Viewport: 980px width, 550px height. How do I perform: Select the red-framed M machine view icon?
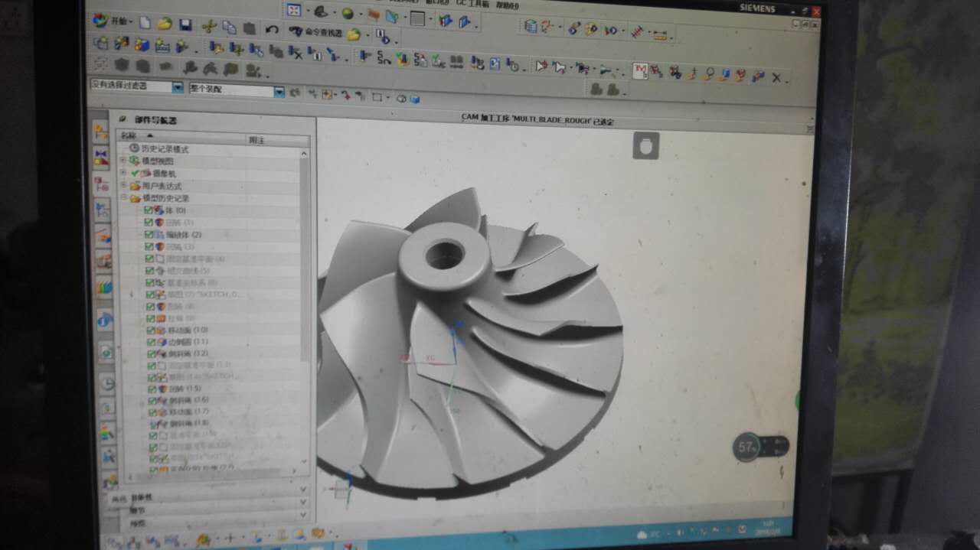tap(641, 71)
